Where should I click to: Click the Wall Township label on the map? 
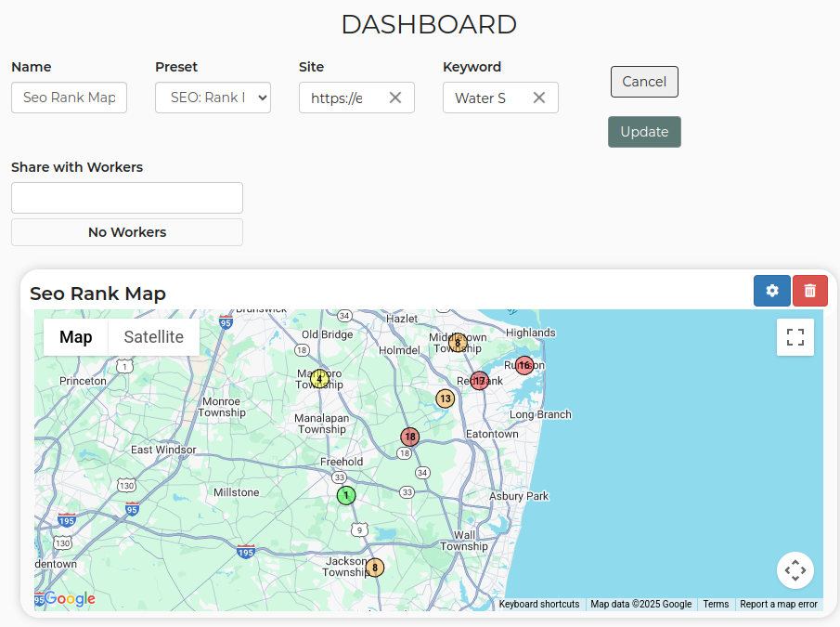click(x=464, y=541)
